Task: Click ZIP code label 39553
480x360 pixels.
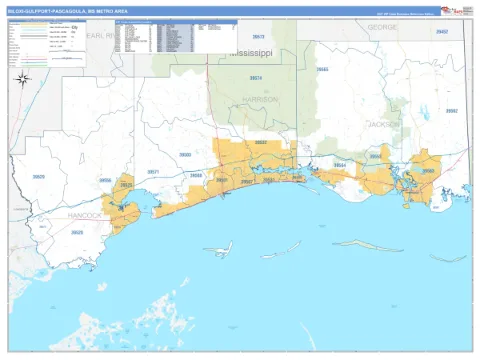Action: [375, 156]
